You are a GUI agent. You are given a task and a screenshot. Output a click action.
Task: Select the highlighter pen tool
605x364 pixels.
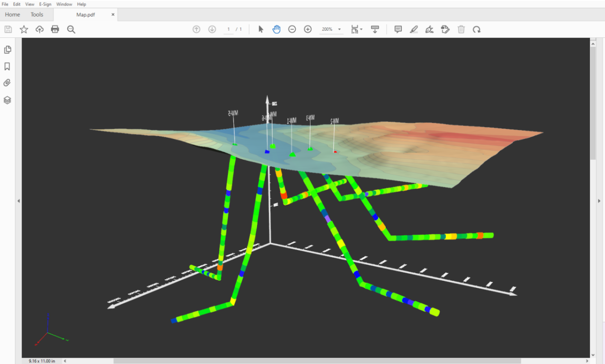[x=413, y=29]
